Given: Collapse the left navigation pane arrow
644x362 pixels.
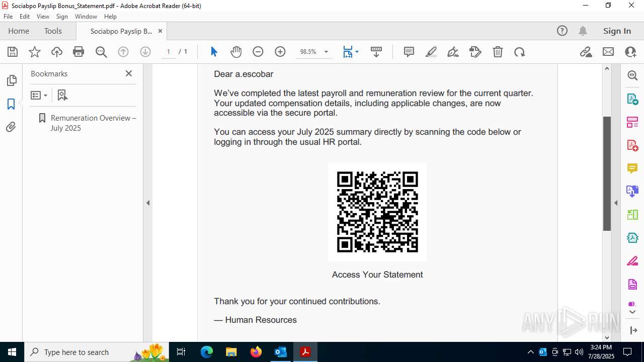Looking at the screenshot, I should tap(148, 203).
